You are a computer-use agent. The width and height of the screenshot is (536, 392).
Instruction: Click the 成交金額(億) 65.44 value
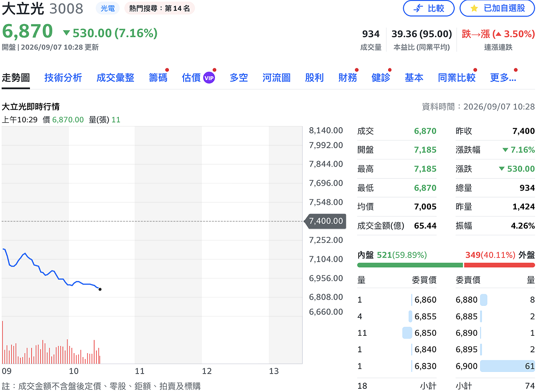click(x=425, y=226)
